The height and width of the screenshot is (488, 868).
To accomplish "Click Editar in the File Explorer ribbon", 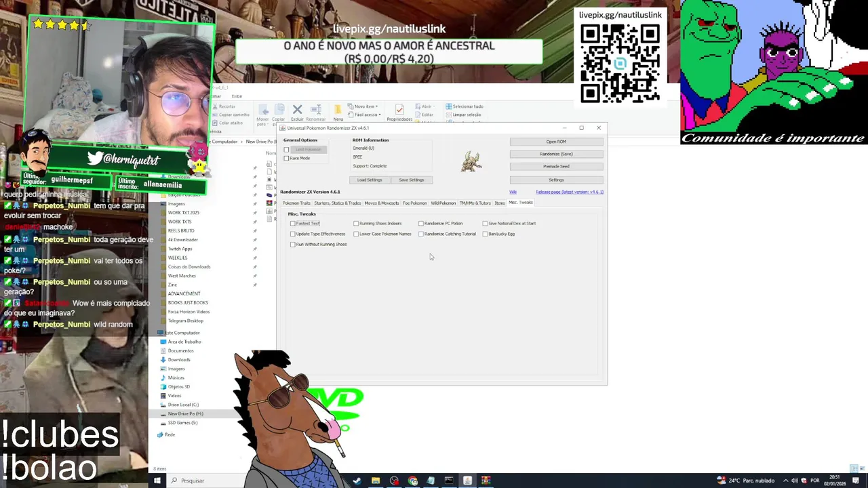I will click(424, 115).
